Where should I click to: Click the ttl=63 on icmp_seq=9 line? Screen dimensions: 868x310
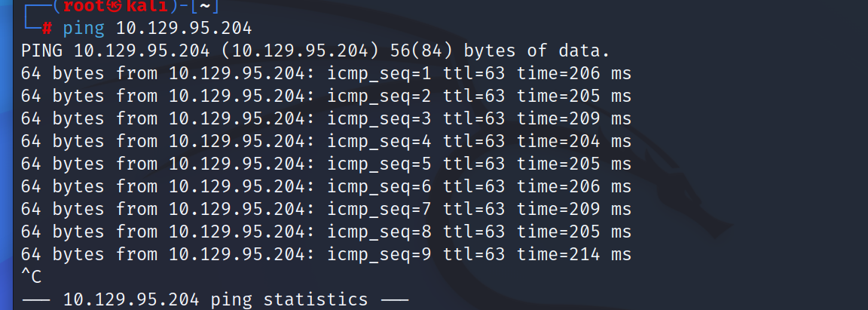475,254
